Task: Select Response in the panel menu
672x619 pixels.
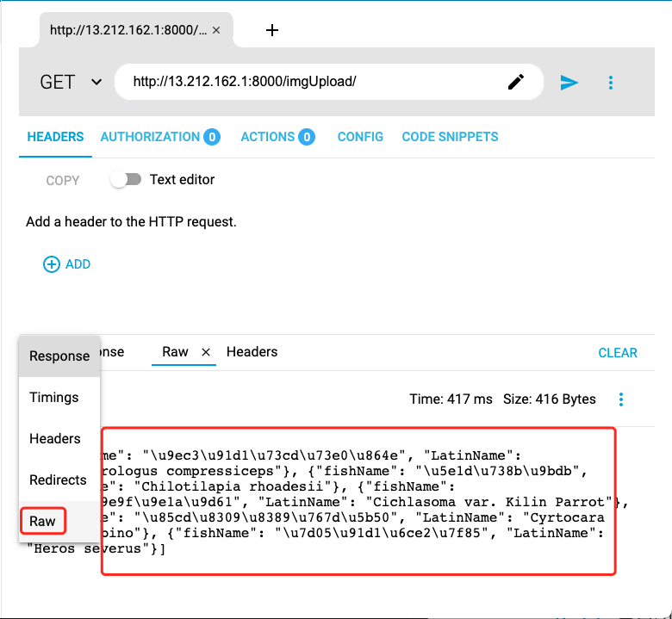Action: (x=59, y=356)
